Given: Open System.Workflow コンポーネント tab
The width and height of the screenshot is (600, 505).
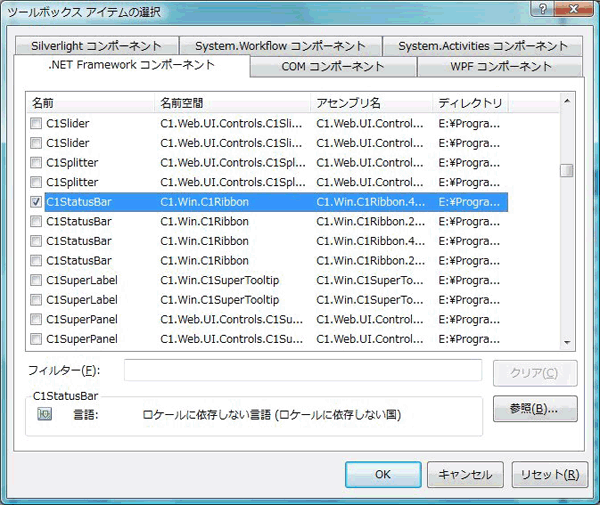Looking at the screenshot, I should click(x=280, y=46).
